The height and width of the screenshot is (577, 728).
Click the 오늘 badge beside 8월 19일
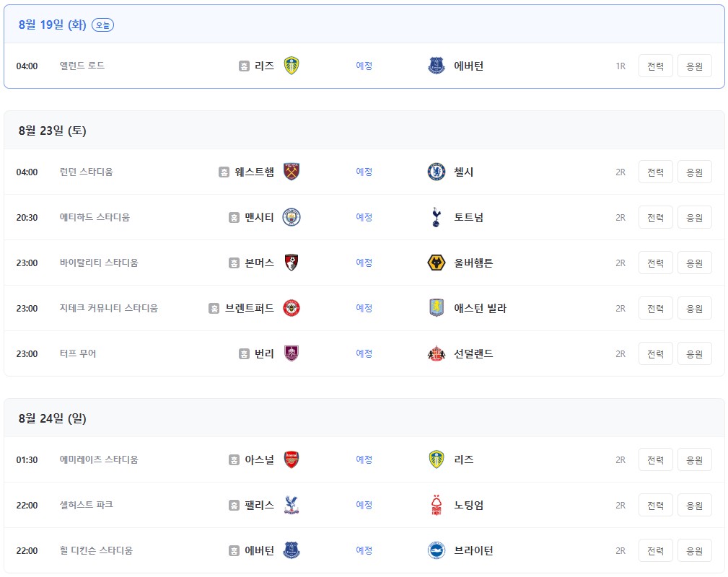[x=102, y=25]
